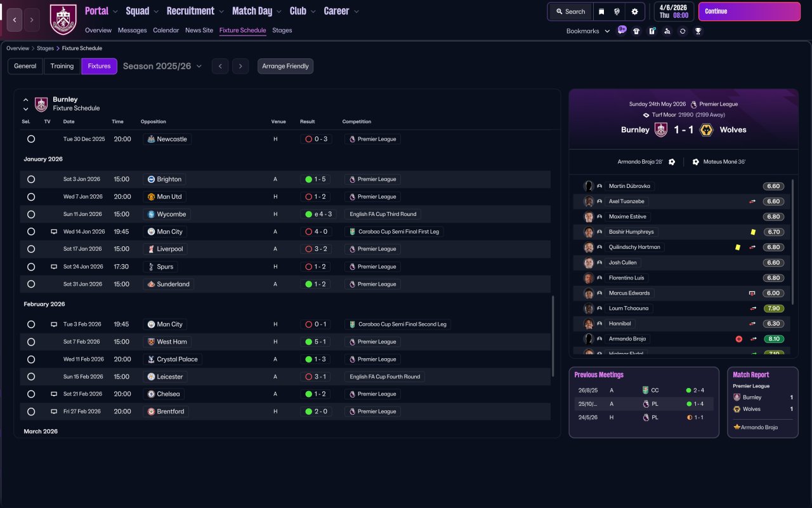Click the Burnley club crest in the header
Viewport: 812px width, 508px height.
(63, 20)
